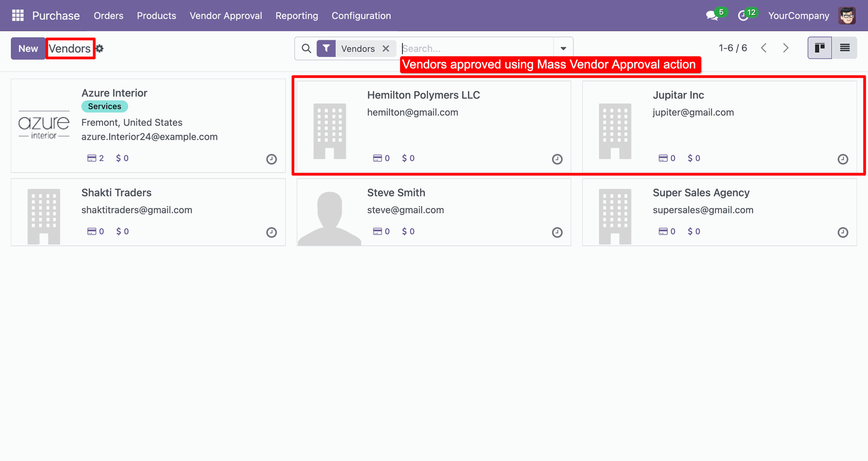This screenshot has width=868, height=461.
Task: Click the jupiter@gmail.com email text
Action: (x=693, y=113)
